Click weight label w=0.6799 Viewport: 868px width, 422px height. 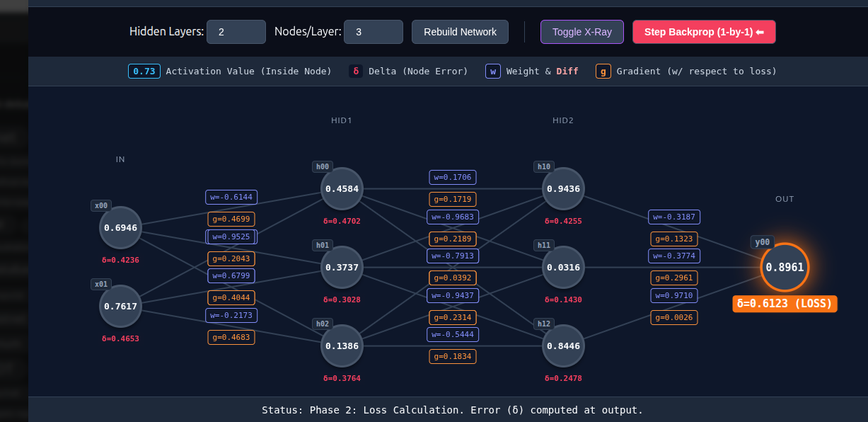231,275
